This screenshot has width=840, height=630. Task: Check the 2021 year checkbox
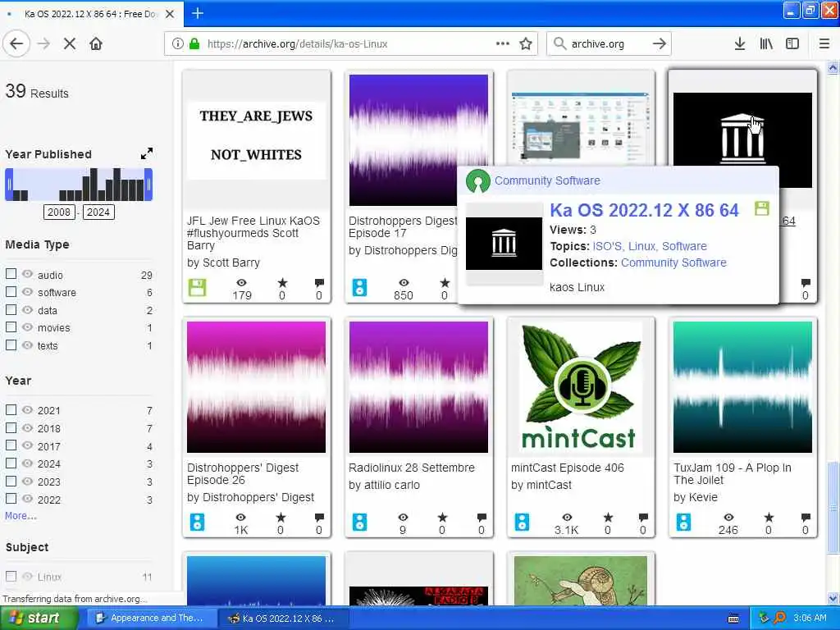(11, 410)
